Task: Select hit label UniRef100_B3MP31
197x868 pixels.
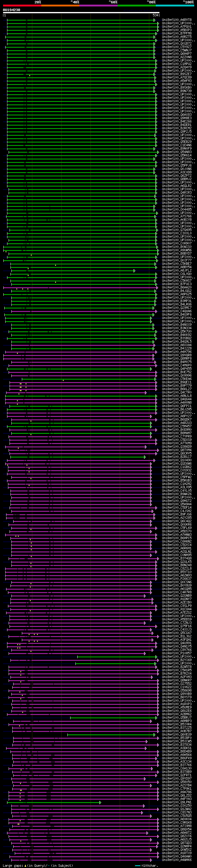Action: coord(176,301)
